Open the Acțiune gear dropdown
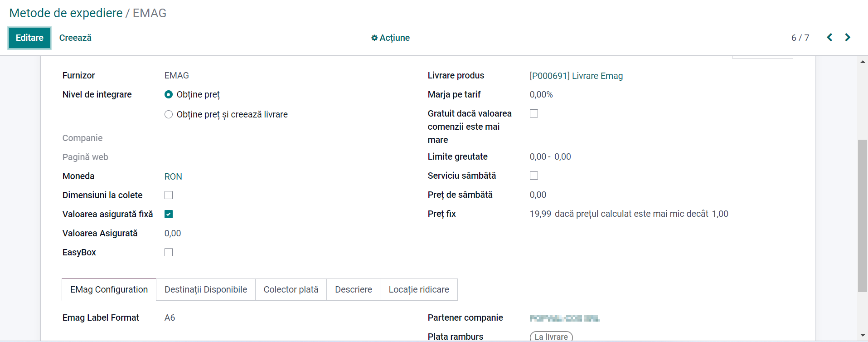 click(x=390, y=38)
